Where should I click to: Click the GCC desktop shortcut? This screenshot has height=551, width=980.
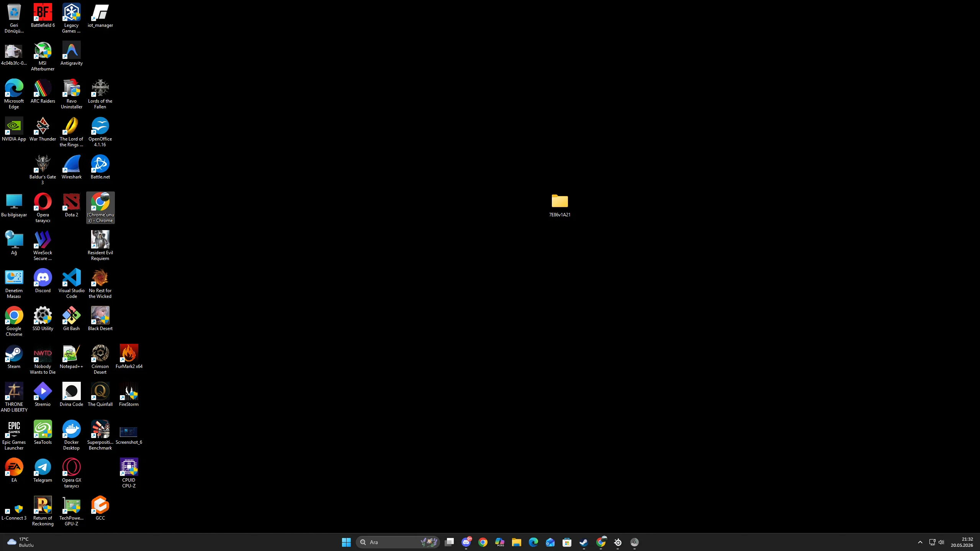click(100, 508)
